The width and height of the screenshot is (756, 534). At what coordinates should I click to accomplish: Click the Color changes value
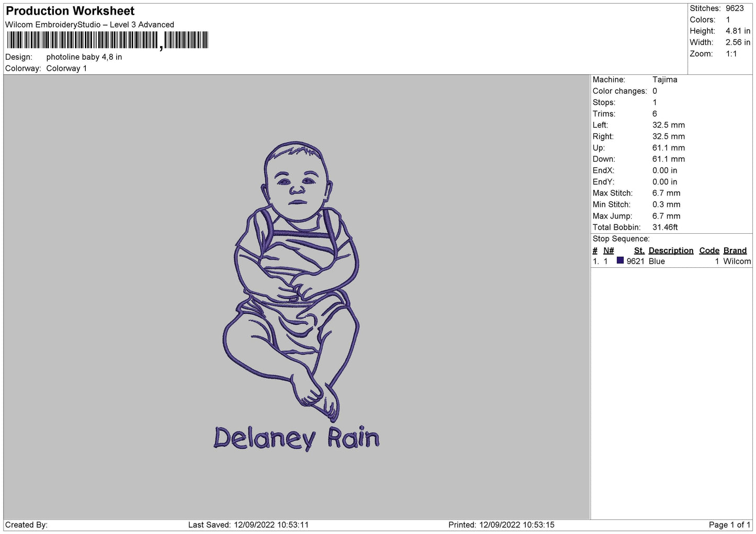click(x=655, y=91)
